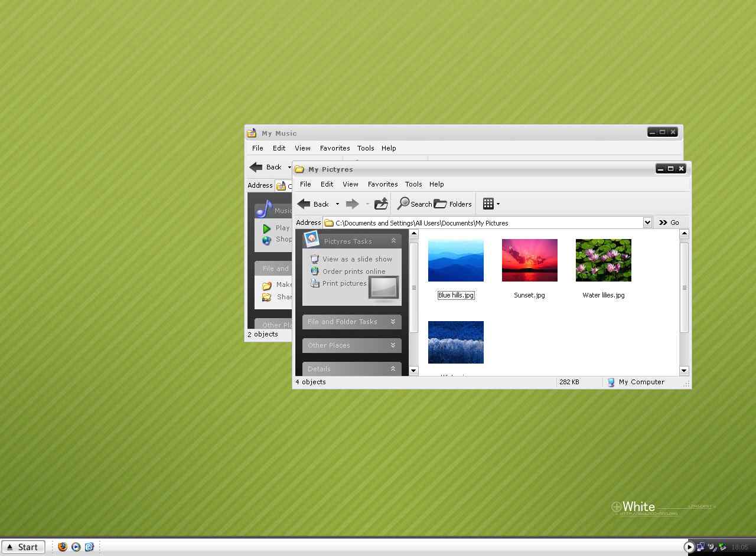Click the task pane scrollbar down arrow
Screen dimensions: 756x556
click(x=413, y=371)
